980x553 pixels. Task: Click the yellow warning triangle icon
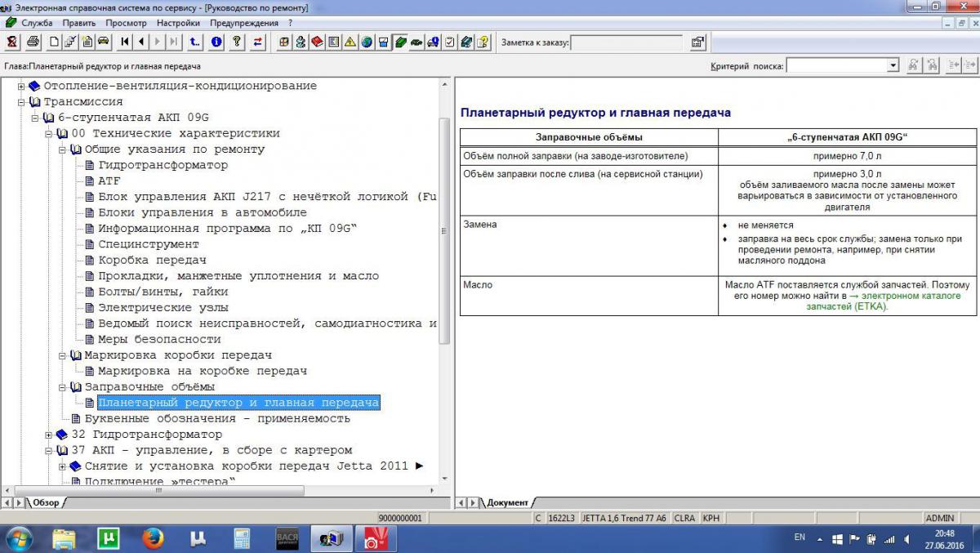click(x=350, y=42)
